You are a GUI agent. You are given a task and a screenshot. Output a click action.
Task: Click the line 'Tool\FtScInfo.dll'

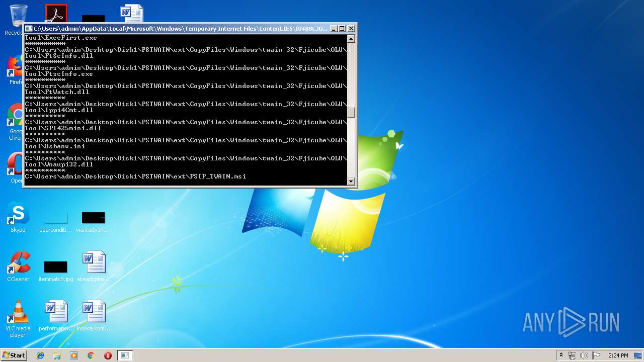click(x=59, y=56)
